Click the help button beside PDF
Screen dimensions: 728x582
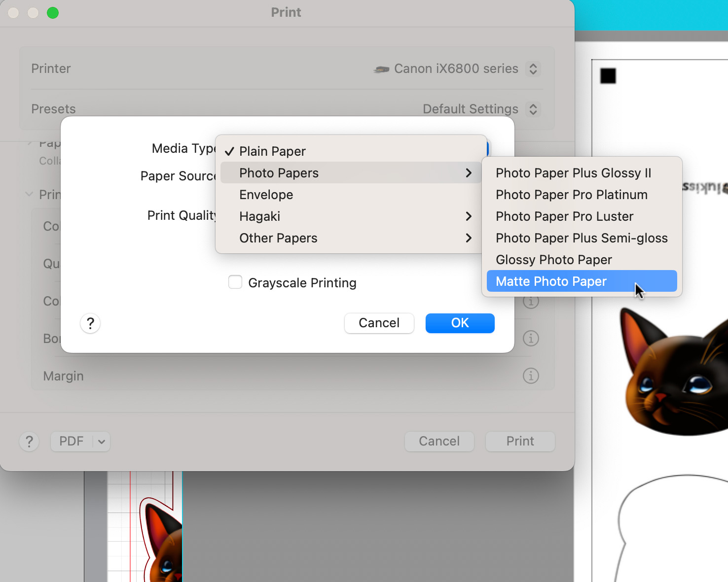pos(30,442)
